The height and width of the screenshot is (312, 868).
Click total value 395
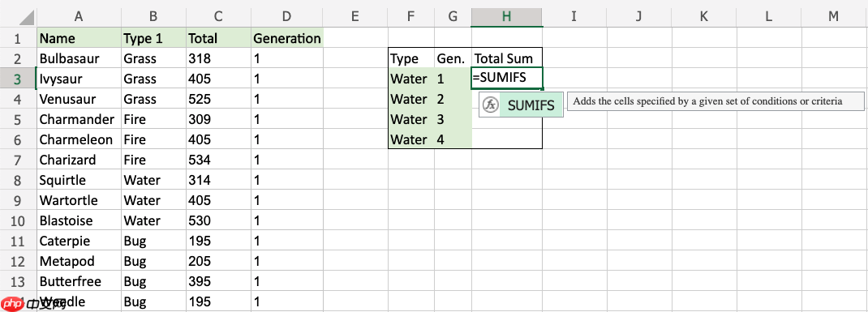coord(219,281)
